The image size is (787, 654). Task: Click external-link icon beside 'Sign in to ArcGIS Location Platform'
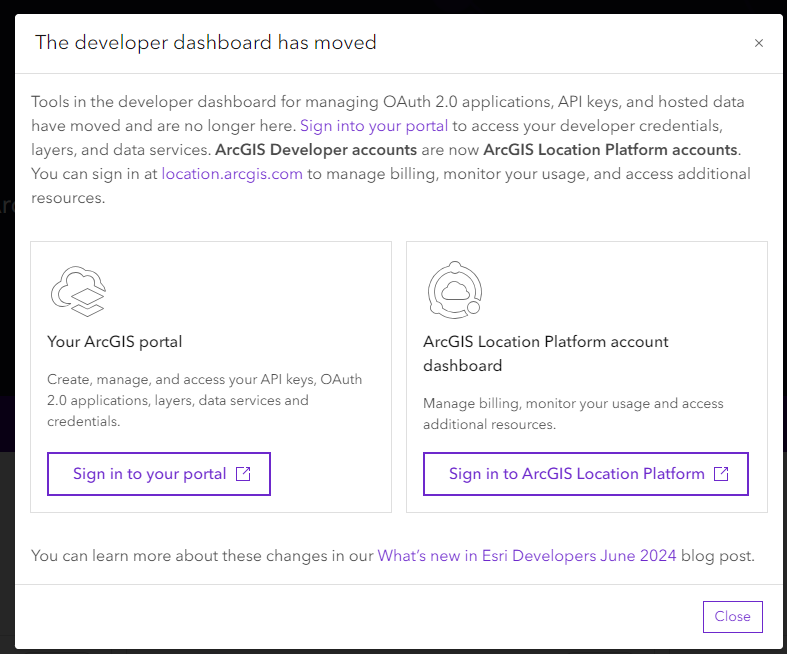[x=721, y=474]
